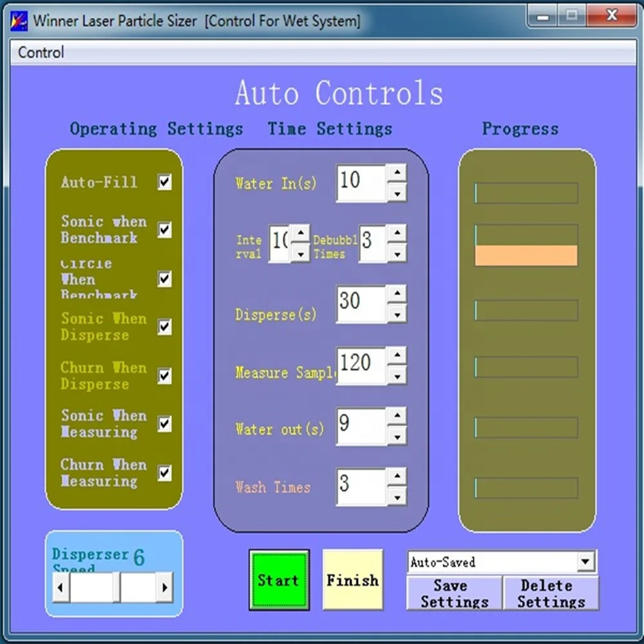This screenshot has height=644, width=644.
Task: Decrease Measure Sample value with down arrow
Action: coord(397,375)
